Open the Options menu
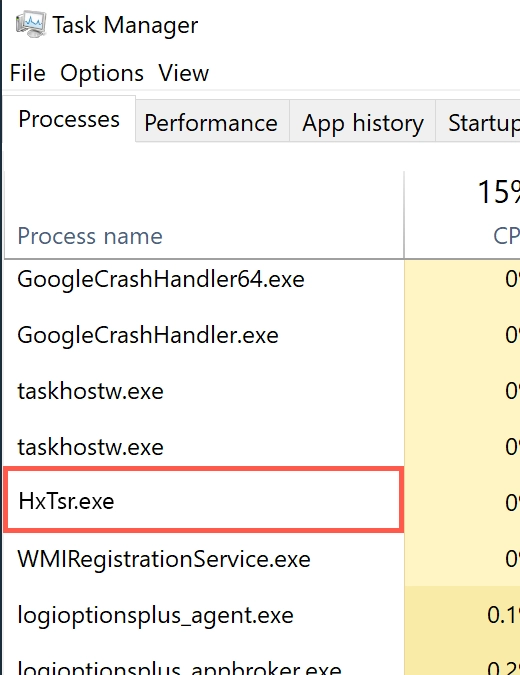520x675 pixels. [x=102, y=73]
